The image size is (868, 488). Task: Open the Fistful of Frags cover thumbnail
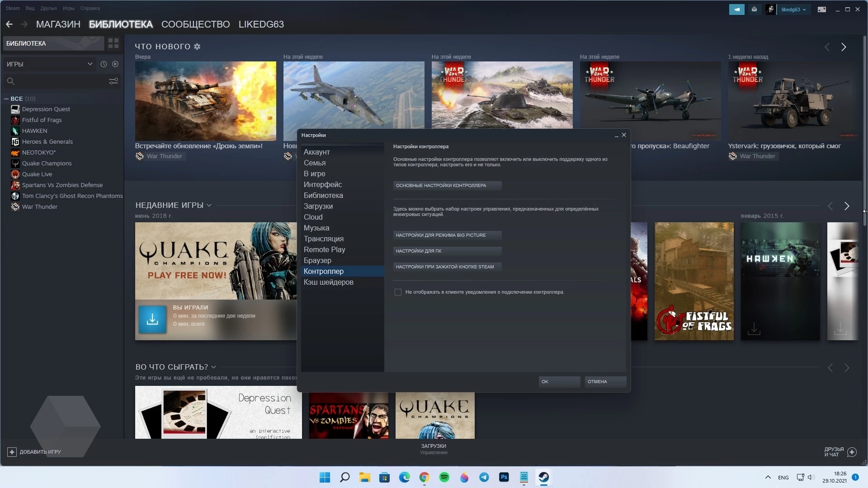(x=694, y=281)
